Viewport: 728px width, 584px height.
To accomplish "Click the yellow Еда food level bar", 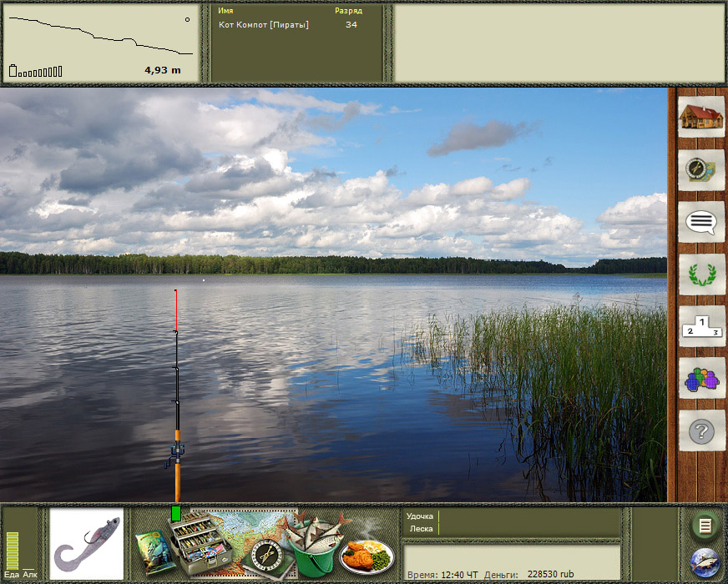I will click(x=12, y=549).
